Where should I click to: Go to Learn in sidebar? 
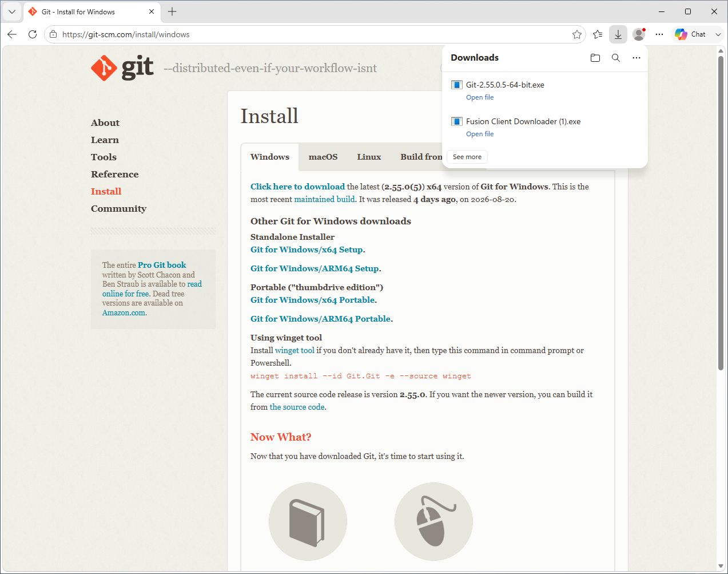105,140
